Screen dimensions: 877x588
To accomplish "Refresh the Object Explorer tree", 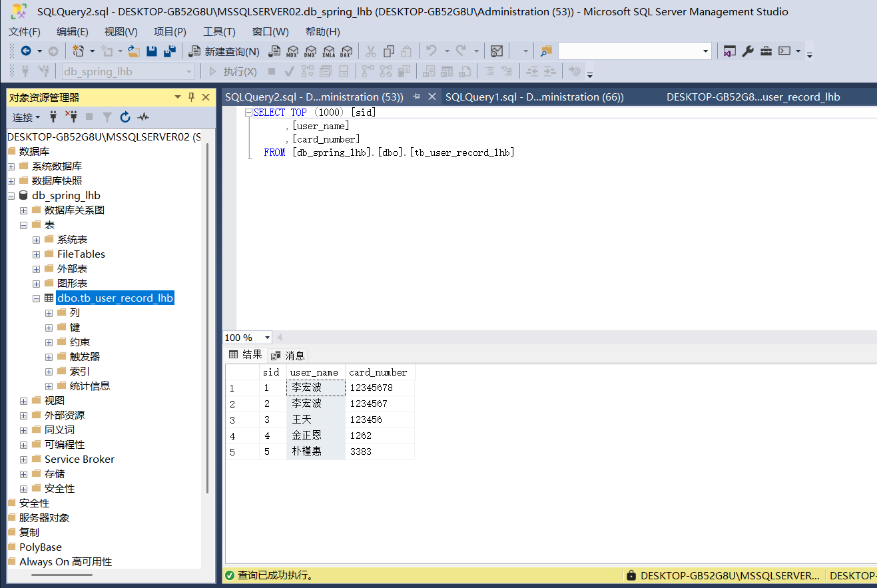I will (x=125, y=117).
